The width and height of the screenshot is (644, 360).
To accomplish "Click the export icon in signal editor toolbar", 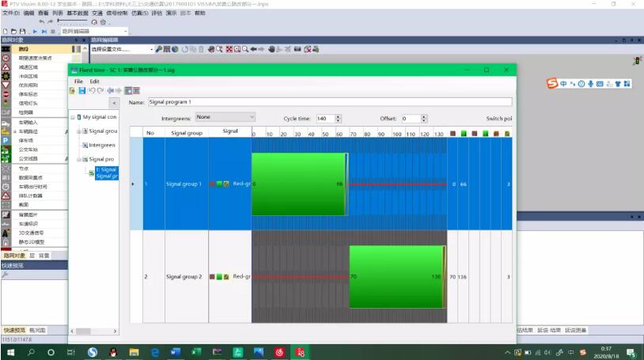I will (x=72, y=91).
